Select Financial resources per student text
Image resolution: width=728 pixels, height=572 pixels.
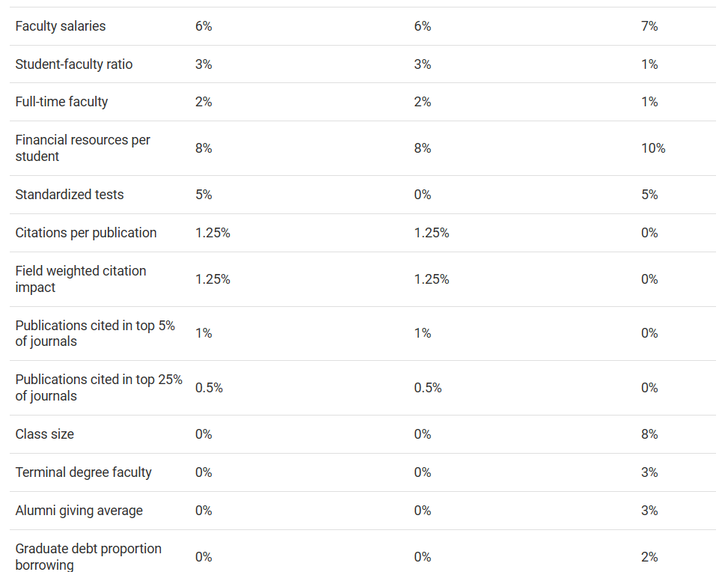pos(82,148)
